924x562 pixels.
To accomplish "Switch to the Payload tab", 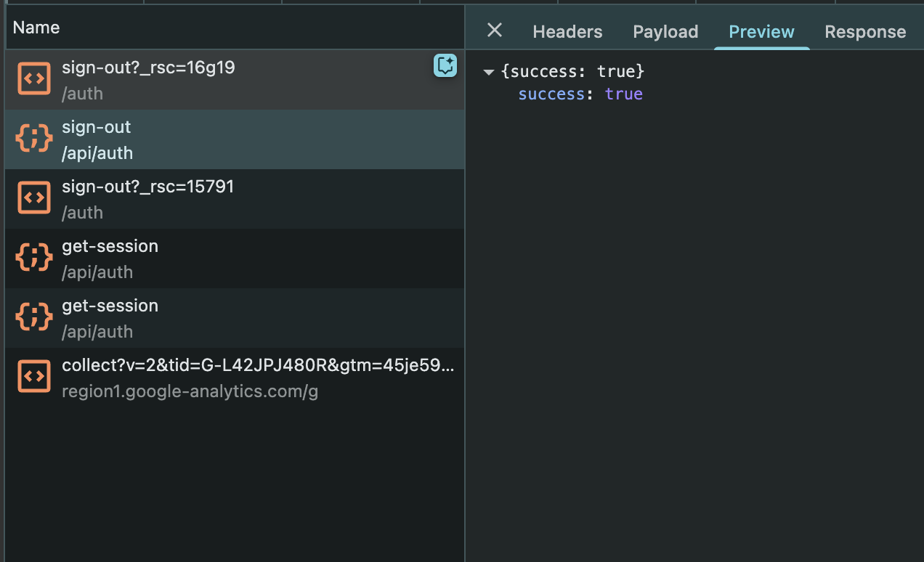I will (x=665, y=32).
